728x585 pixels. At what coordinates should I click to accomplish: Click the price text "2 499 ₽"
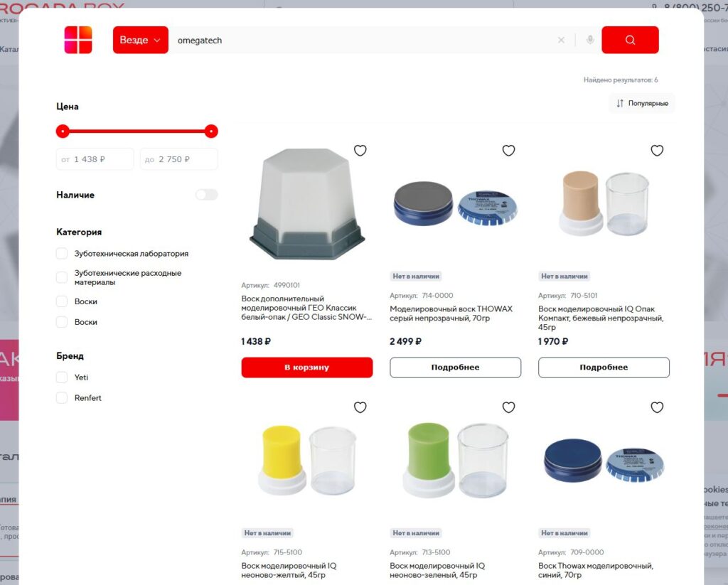click(405, 341)
